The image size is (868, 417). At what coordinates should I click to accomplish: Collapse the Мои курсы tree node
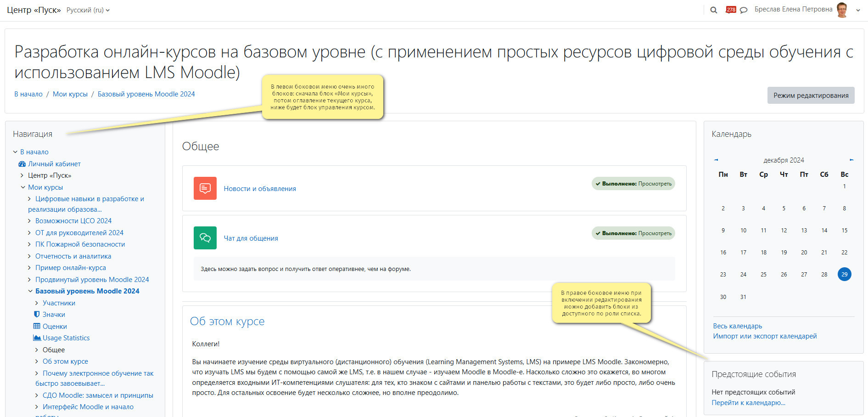tap(23, 187)
